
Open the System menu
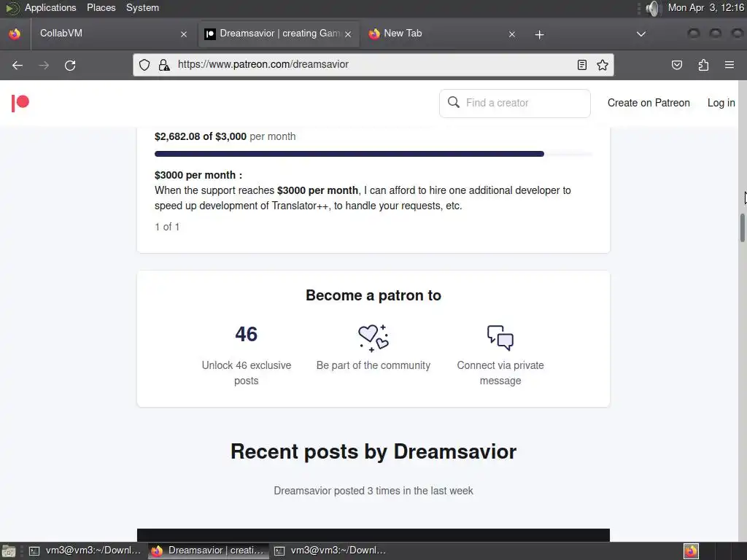tap(142, 7)
